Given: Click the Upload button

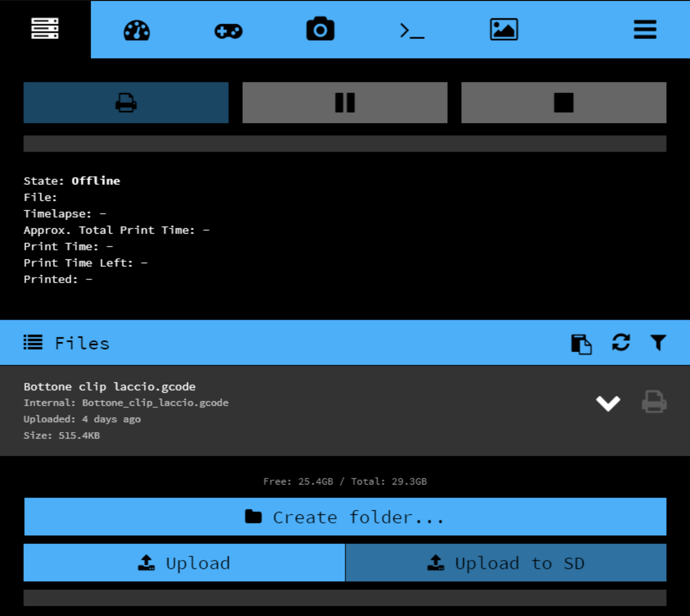Looking at the screenshot, I should (x=184, y=563).
